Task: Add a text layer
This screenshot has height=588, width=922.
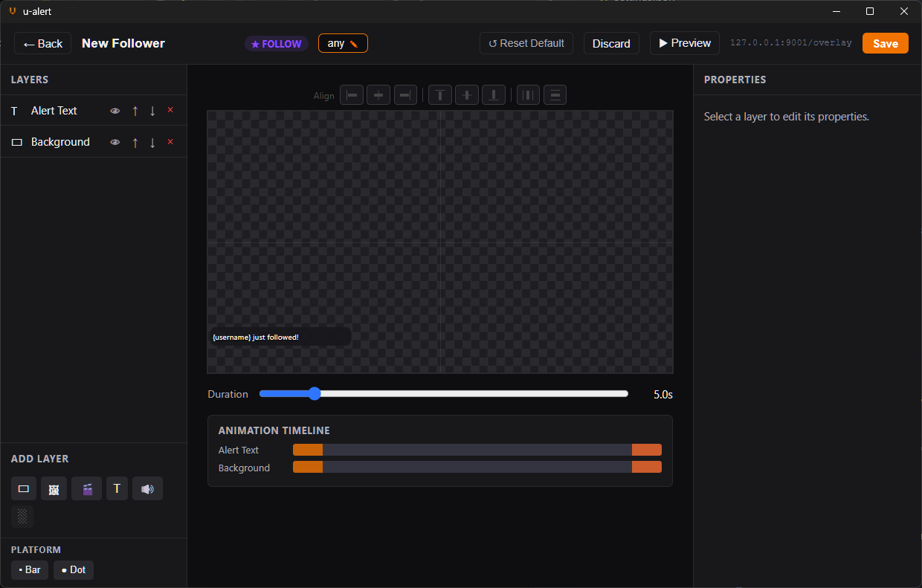Action: [x=117, y=488]
